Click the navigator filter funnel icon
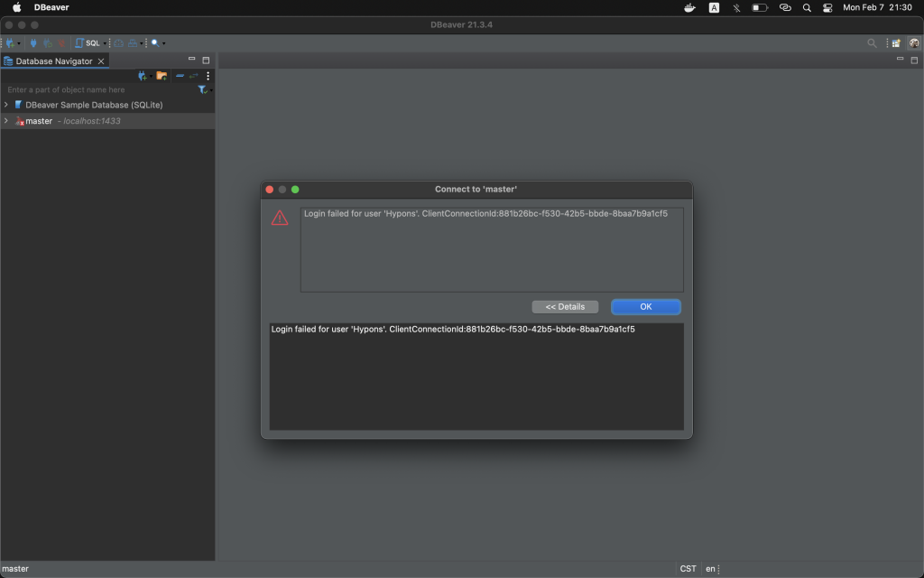This screenshot has height=578, width=924. 202,89
